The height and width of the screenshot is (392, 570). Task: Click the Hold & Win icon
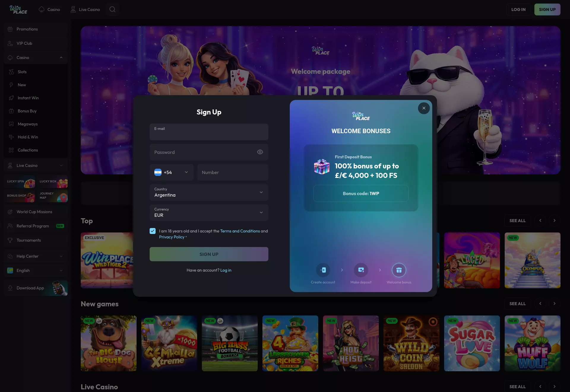[11, 137]
